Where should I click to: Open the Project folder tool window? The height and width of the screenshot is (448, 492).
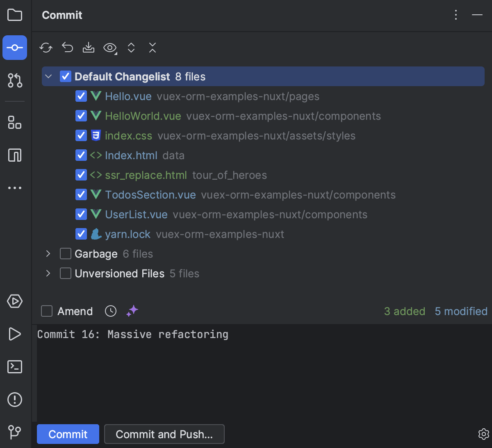[x=15, y=15]
